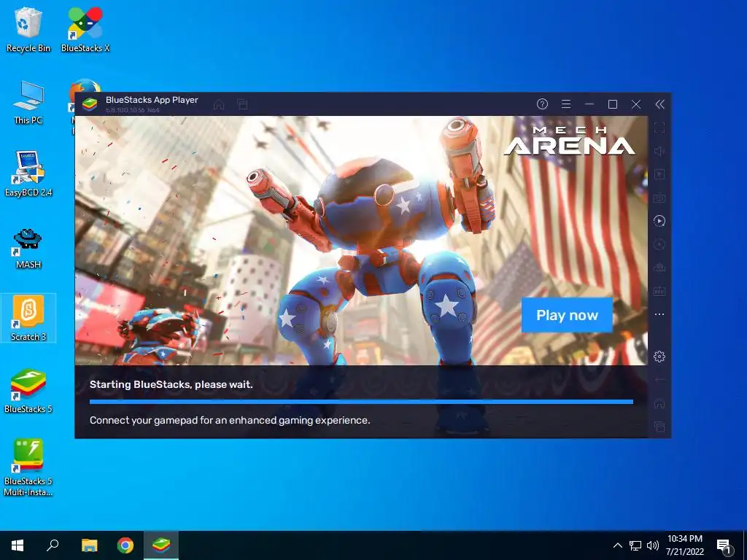747x560 pixels.
Task: Select BlueStacks 5 Multi-Instance desktop shortcut
Action: coord(28,467)
